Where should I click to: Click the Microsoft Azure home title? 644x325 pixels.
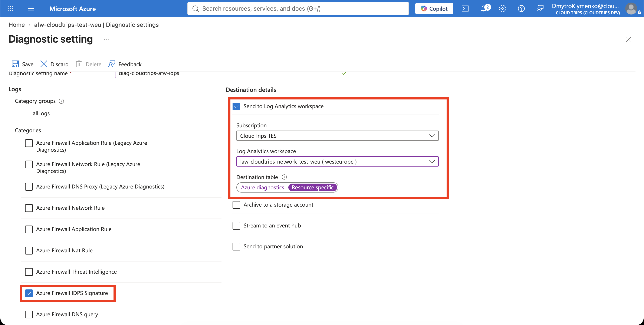point(72,9)
